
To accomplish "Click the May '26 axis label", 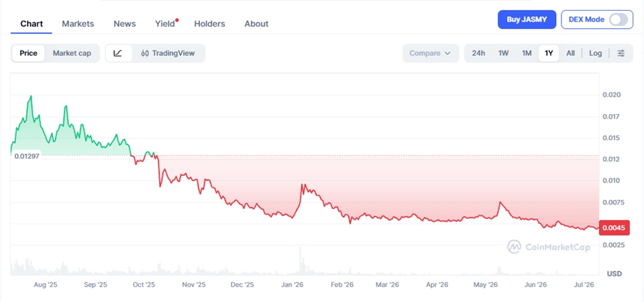I will [486, 285].
